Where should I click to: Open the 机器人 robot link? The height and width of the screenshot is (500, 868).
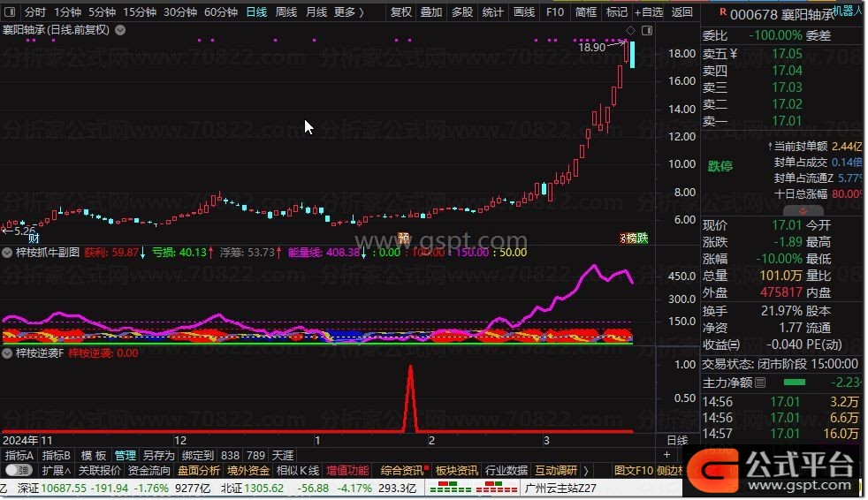847,11
